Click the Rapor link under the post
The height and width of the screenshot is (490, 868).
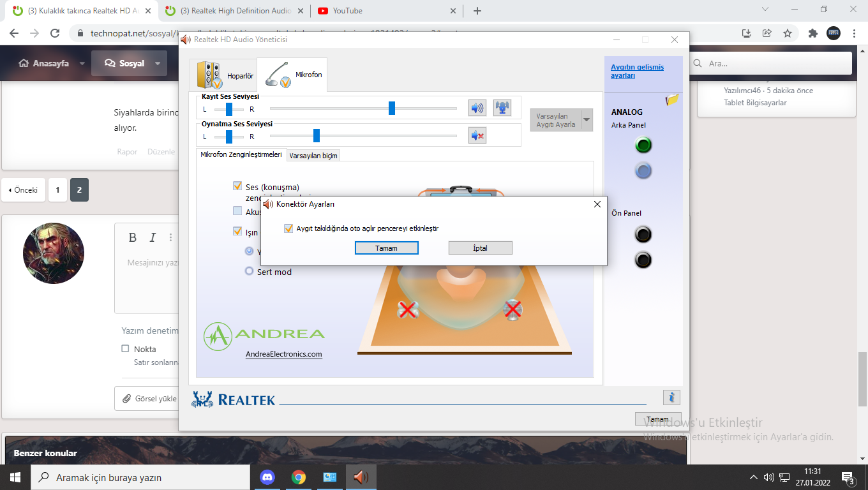pos(127,152)
